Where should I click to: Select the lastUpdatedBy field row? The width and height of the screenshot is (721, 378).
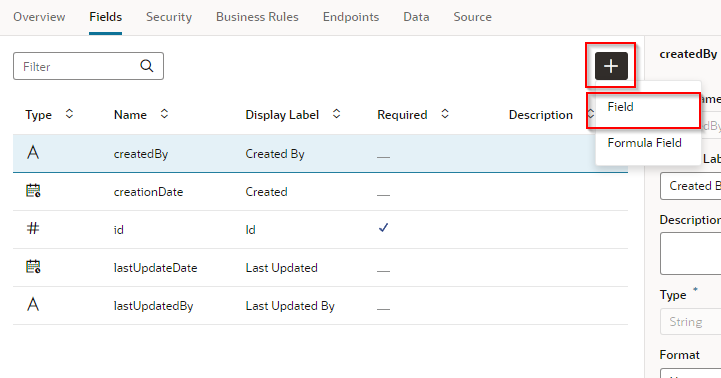[x=320, y=306]
